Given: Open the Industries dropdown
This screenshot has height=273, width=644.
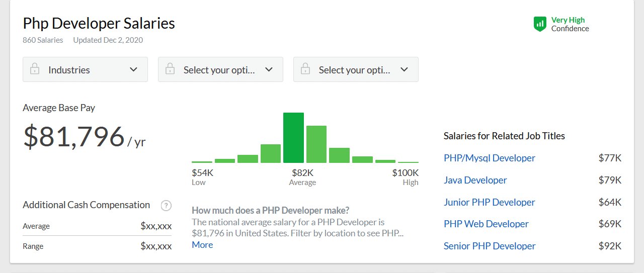Looking at the screenshot, I should tap(85, 69).
